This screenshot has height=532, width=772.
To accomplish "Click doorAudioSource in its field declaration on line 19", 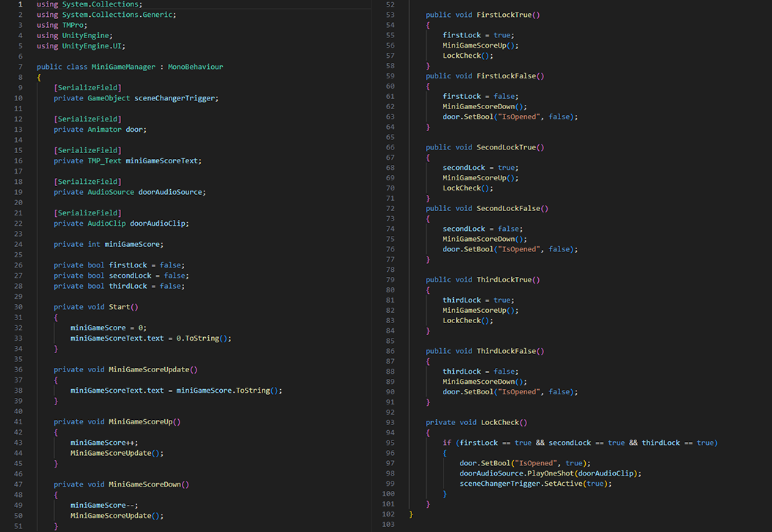I will [172, 192].
